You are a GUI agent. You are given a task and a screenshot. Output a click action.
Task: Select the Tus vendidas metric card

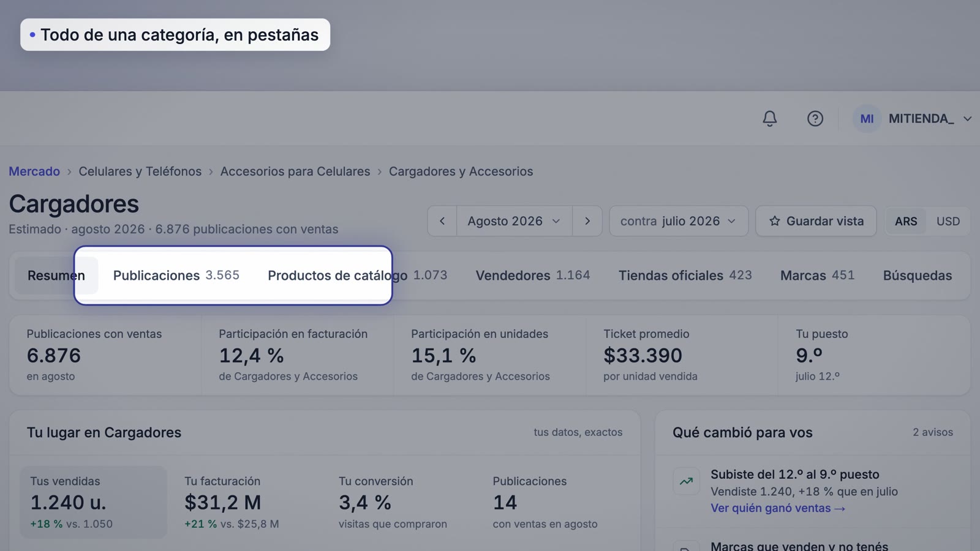click(93, 502)
